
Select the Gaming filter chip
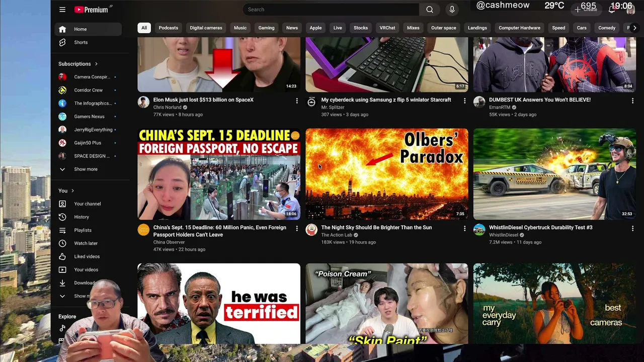(x=266, y=28)
